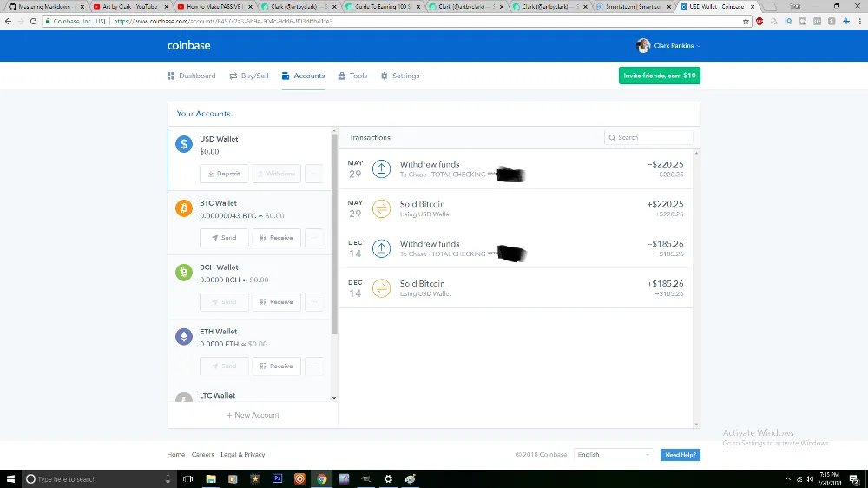The image size is (868, 488).
Task: Click the May 29 Sold Bitcoin exchange icon
Action: (381, 208)
